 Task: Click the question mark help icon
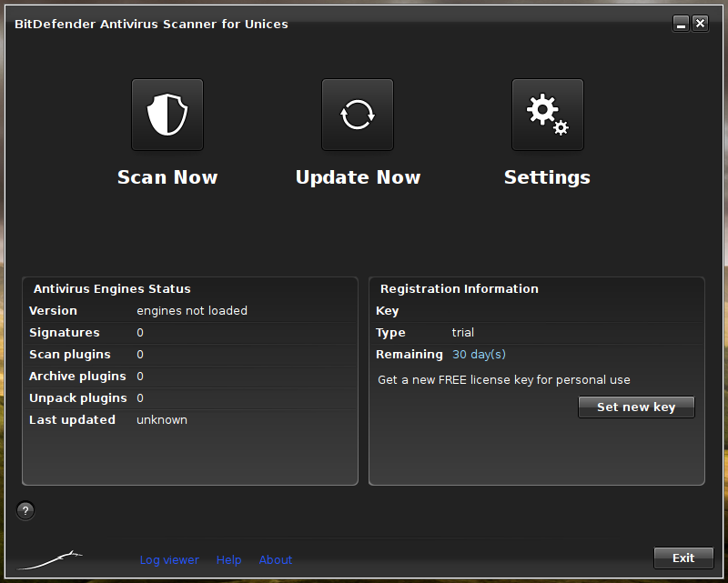coord(25,511)
